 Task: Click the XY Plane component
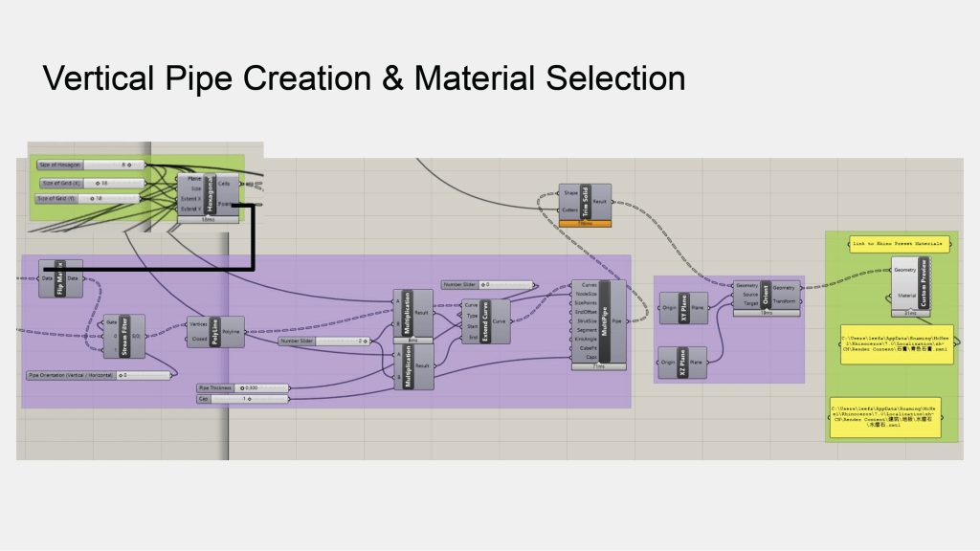[x=684, y=307]
